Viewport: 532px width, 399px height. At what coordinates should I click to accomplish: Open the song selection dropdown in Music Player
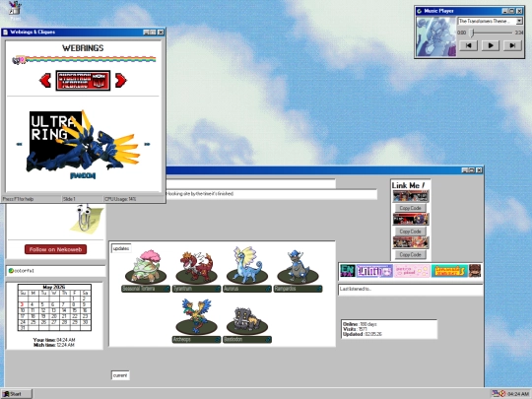tap(519, 21)
